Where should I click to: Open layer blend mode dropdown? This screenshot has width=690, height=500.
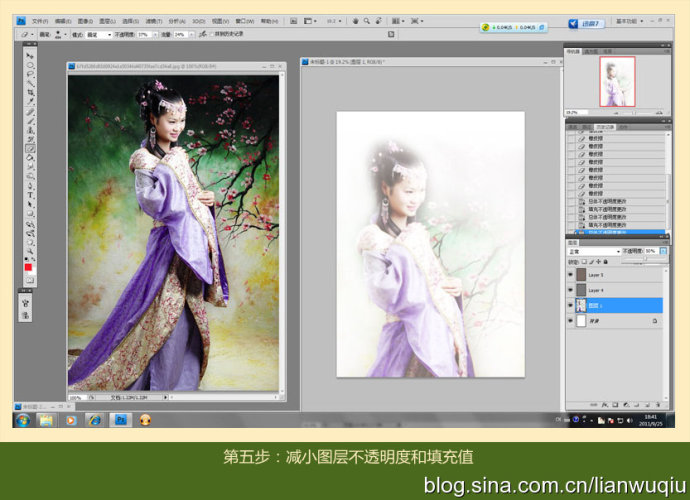(594, 251)
